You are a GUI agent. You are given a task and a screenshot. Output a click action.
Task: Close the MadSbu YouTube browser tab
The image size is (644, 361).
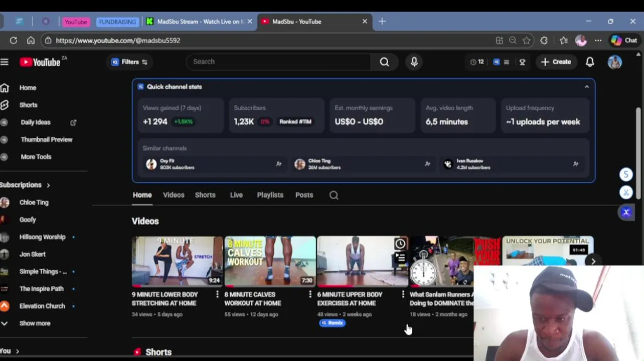point(365,22)
